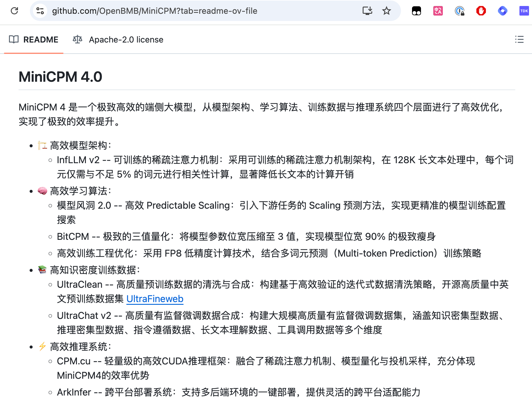The image size is (532, 403).
Task: Click the ArkInfer list item text
Action: pyautogui.click(x=239, y=392)
